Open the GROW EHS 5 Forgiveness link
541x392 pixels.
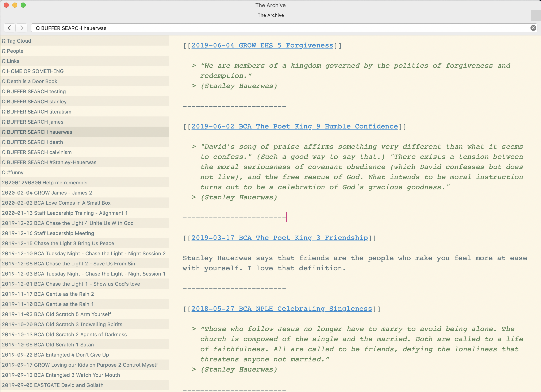pos(262,45)
